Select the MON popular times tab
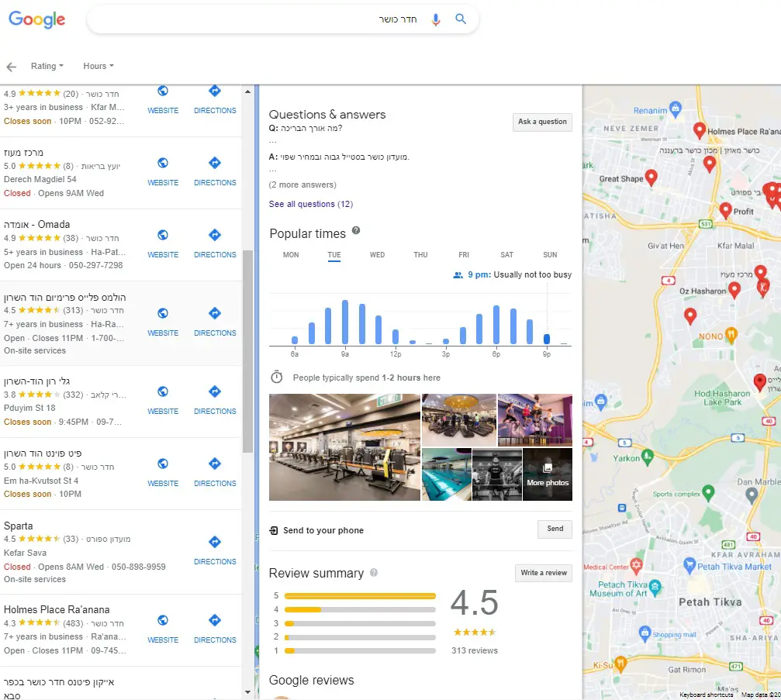 pyautogui.click(x=291, y=255)
